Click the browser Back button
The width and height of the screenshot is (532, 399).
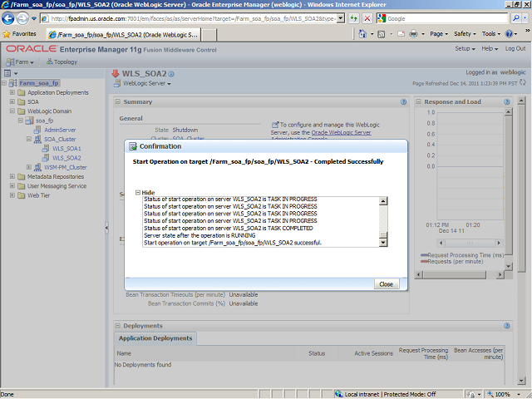pyautogui.click(x=12, y=17)
